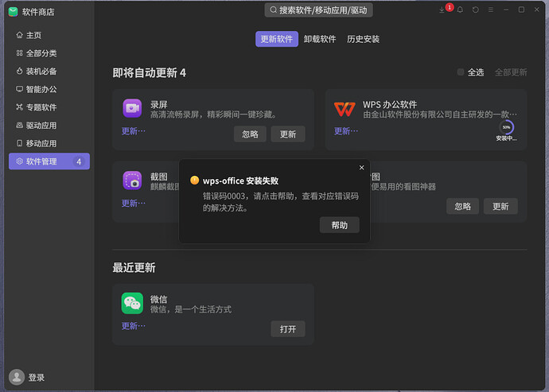549x392 pixels.
Task: Switch to the 卸载软件 tab
Action: tap(320, 39)
